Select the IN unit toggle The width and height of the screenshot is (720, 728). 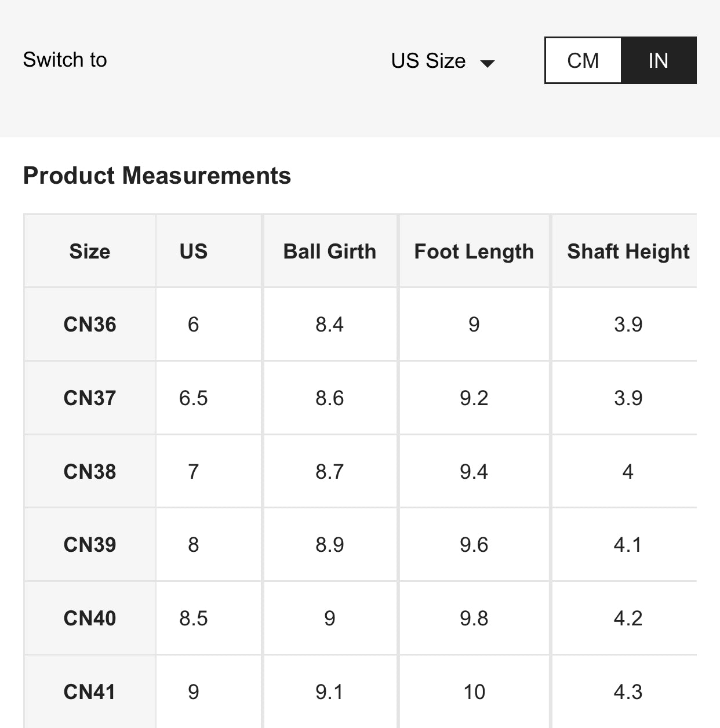tap(659, 60)
